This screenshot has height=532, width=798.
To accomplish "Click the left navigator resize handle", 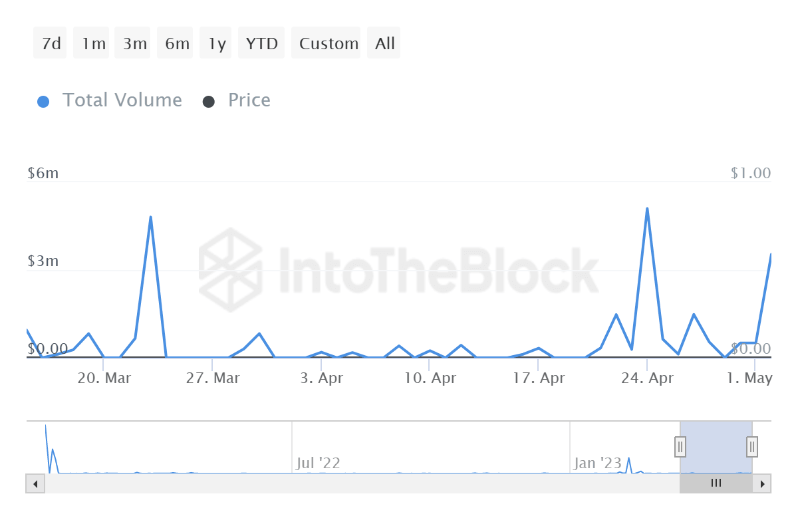I will point(680,447).
